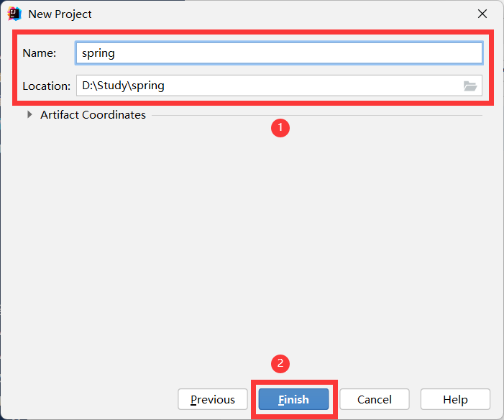Click the "New Project" title text

(60, 14)
